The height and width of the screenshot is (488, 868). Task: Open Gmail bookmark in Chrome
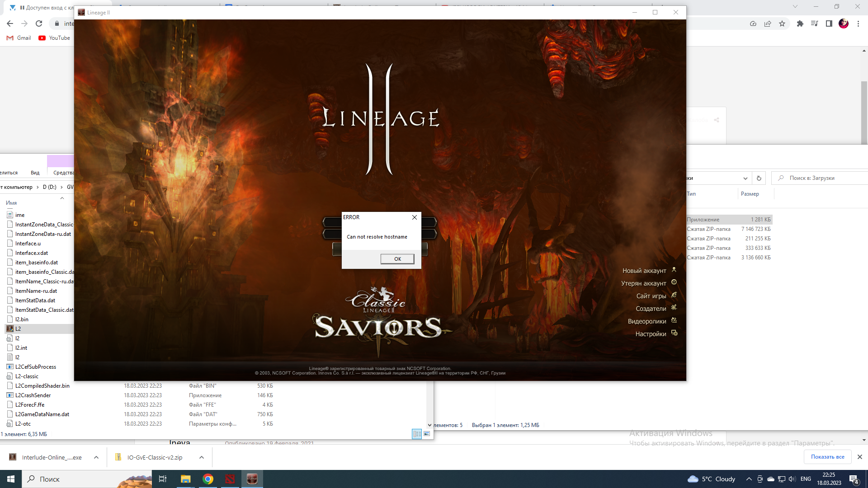point(19,38)
